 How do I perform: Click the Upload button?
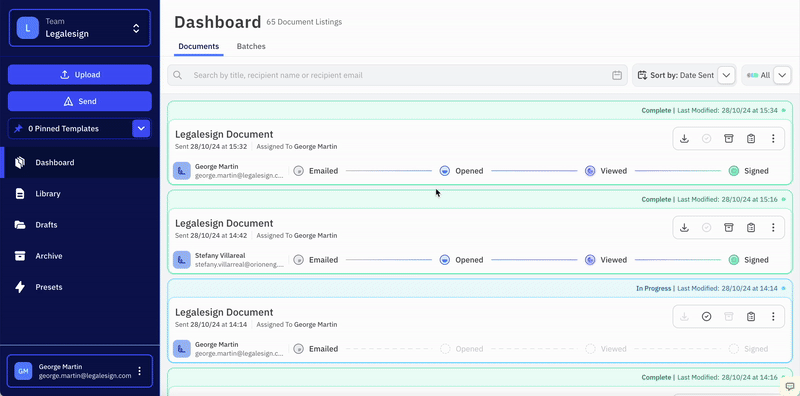coord(80,75)
